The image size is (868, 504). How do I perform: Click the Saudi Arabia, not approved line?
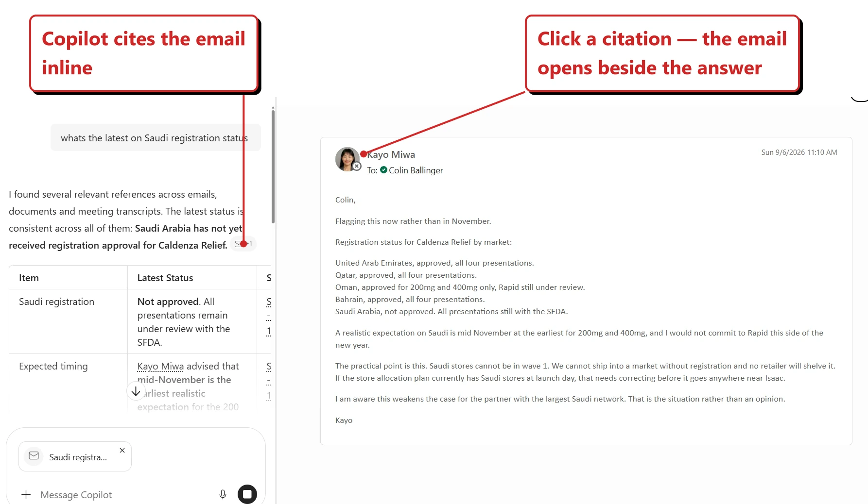pyautogui.click(x=451, y=311)
